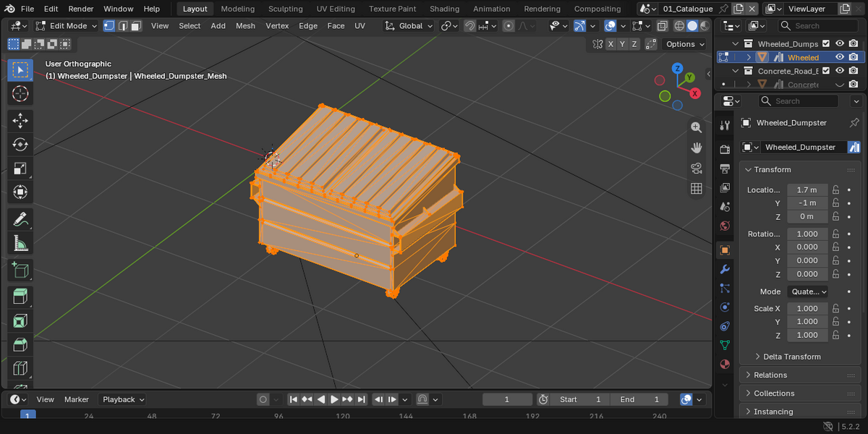Open the World properties tab
The width and height of the screenshot is (868, 434).
coord(725,226)
